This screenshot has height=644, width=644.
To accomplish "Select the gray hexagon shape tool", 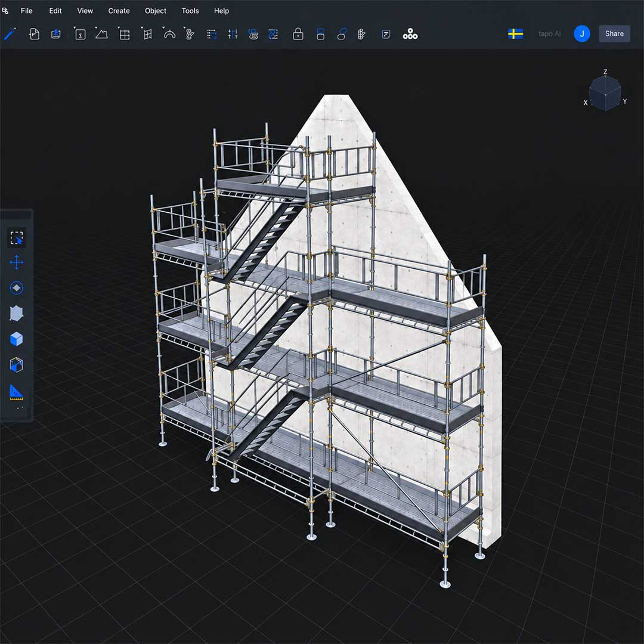I will [17, 314].
